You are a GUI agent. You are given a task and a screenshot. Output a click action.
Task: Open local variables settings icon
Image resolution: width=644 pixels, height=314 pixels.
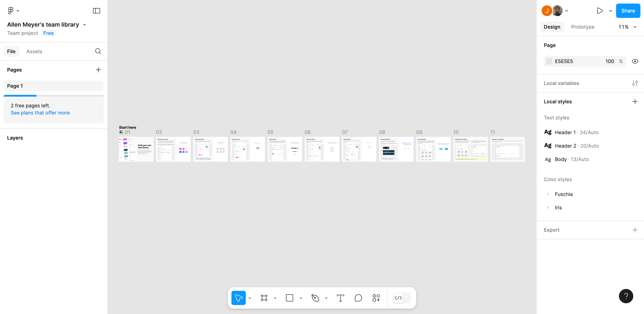click(635, 83)
